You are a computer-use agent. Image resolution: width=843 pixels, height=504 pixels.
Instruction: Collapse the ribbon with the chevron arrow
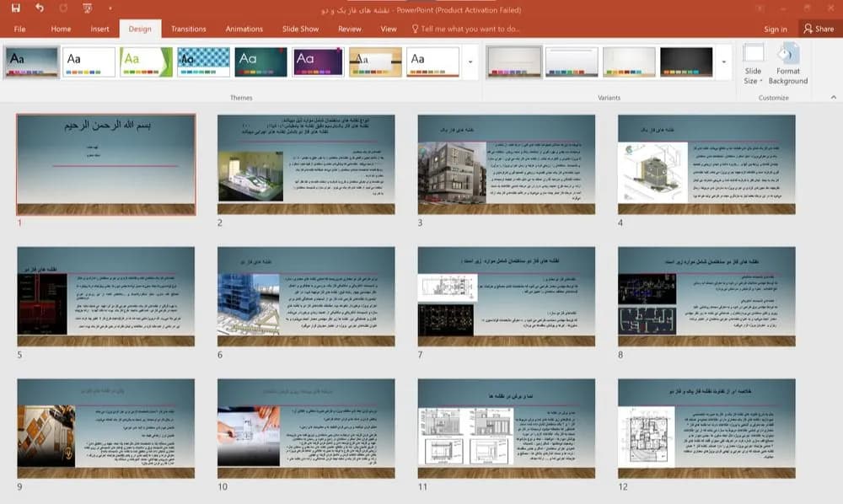click(834, 97)
